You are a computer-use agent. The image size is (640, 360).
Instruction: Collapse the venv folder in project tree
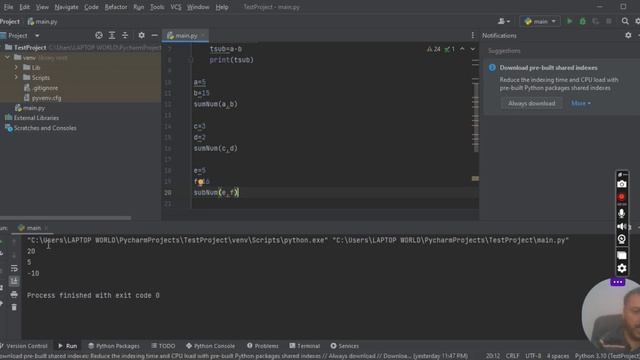point(7,58)
